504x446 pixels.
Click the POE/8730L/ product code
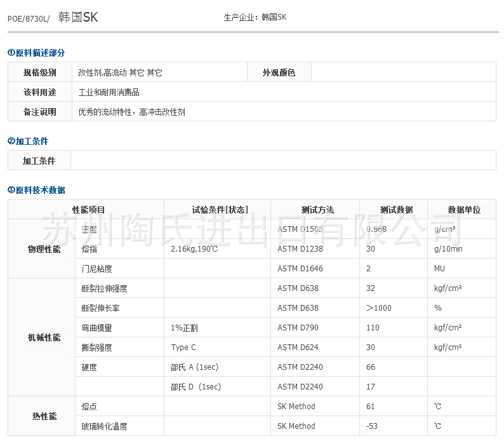(x=29, y=18)
